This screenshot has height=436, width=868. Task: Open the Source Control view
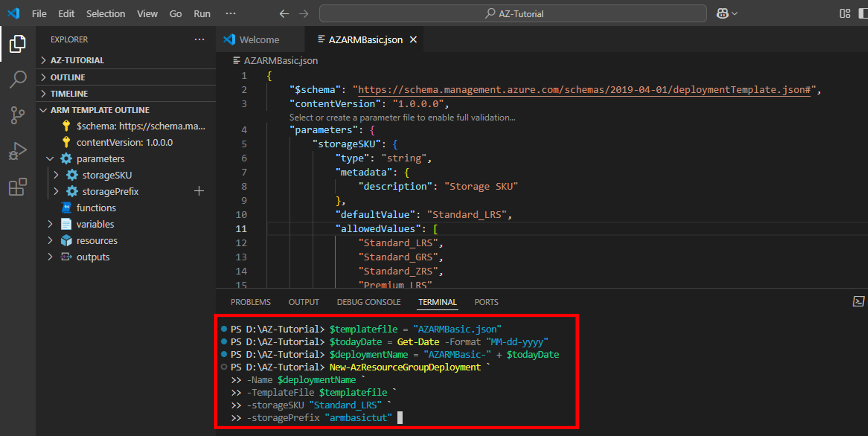pos(18,115)
